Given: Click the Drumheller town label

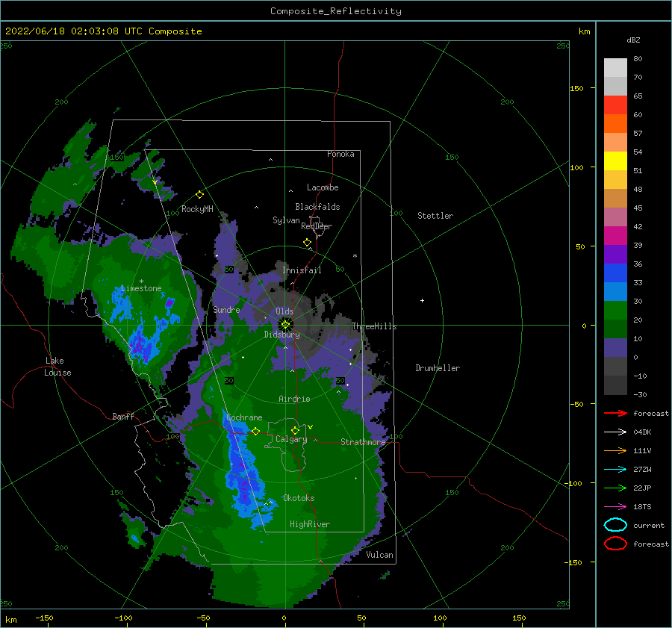Looking at the screenshot, I should [x=438, y=368].
